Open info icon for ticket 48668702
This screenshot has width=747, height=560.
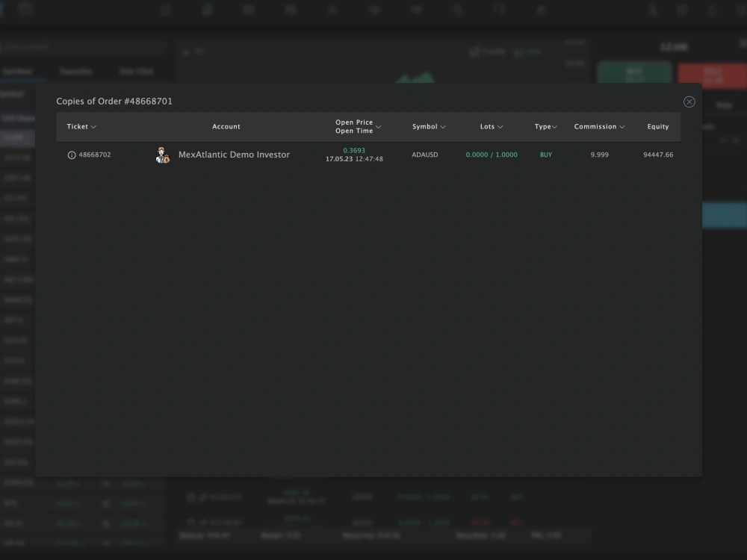click(x=72, y=155)
